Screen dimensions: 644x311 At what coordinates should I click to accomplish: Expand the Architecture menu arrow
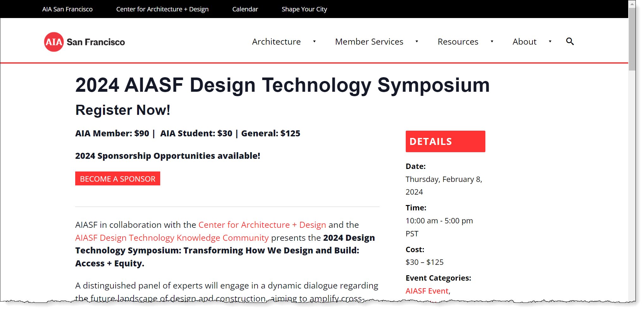pyautogui.click(x=314, y=41)
